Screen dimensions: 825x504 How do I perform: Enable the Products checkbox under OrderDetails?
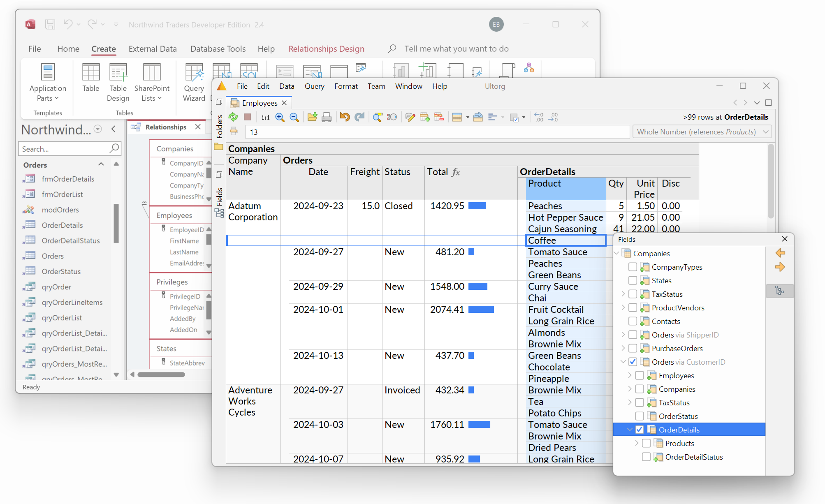tap(646, 443)
